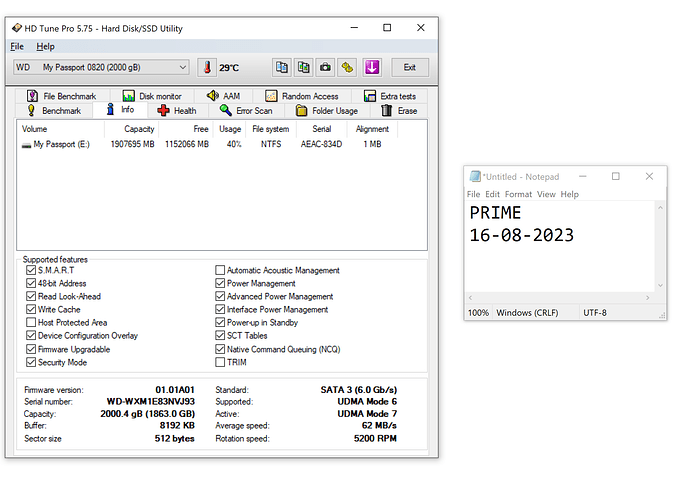Open the Health tab
Image resolution: width=690 pixels, height=480 pixels.
(177, 110)
